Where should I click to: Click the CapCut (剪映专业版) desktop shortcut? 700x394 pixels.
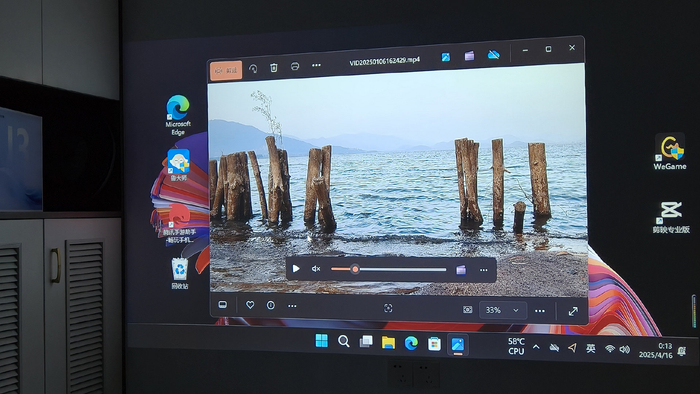(x=671, y=217)
